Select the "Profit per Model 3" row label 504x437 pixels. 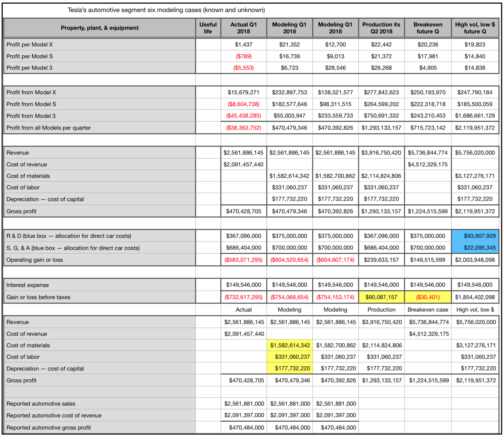click(x=100, y=68)
